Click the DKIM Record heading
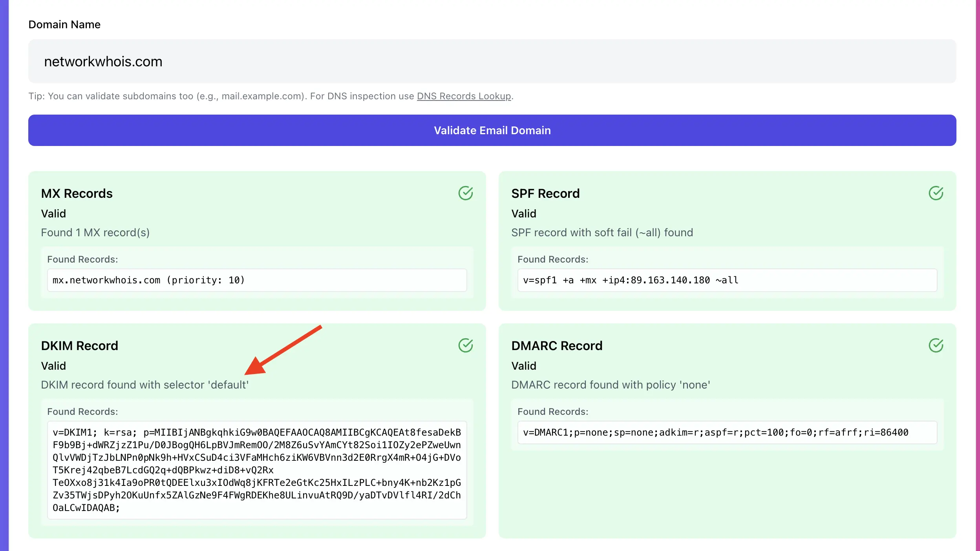The image size is (980, 551). 80,346
